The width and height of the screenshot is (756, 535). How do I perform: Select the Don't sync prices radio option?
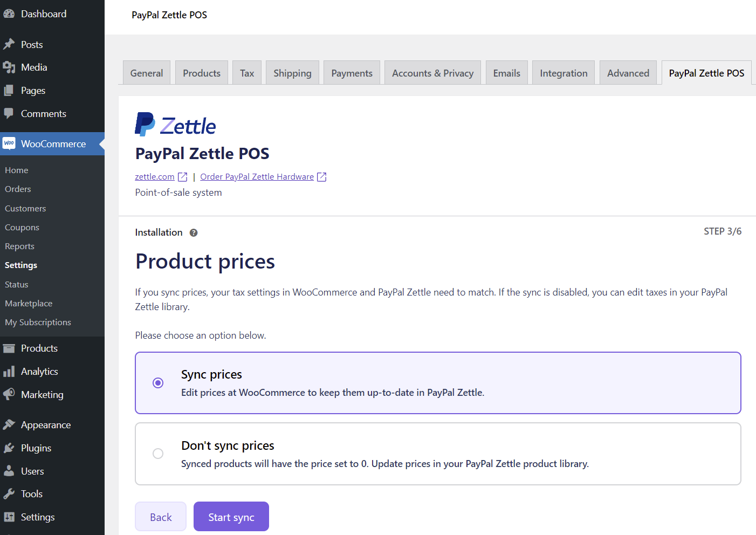tap(158, 454)
